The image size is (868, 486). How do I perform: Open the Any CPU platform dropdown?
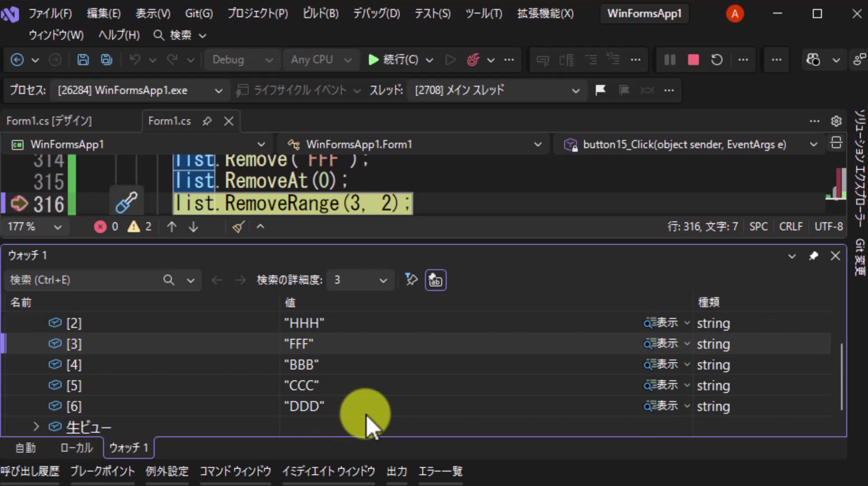click(x=321, y=60)
